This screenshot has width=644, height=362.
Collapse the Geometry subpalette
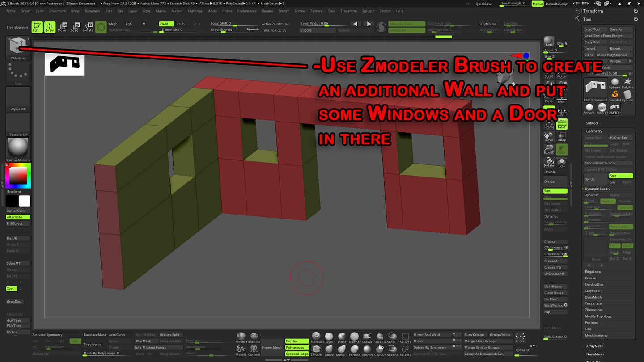point(595,131)
